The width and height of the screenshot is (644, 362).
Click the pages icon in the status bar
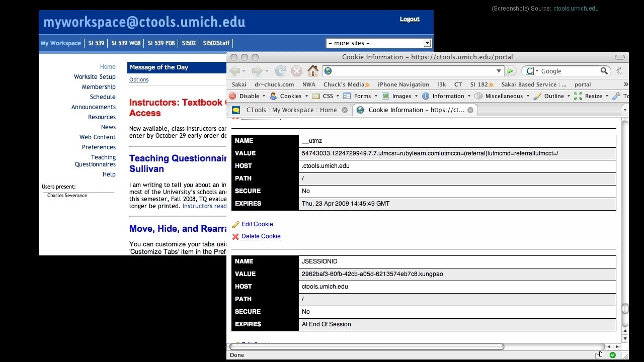(x=599, y=355)
